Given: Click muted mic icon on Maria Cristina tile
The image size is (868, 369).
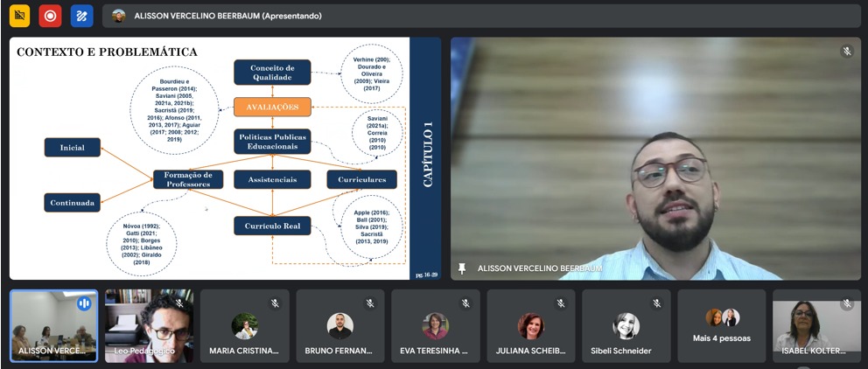Looking at the screenshot, I should click(x=275, y=303).
